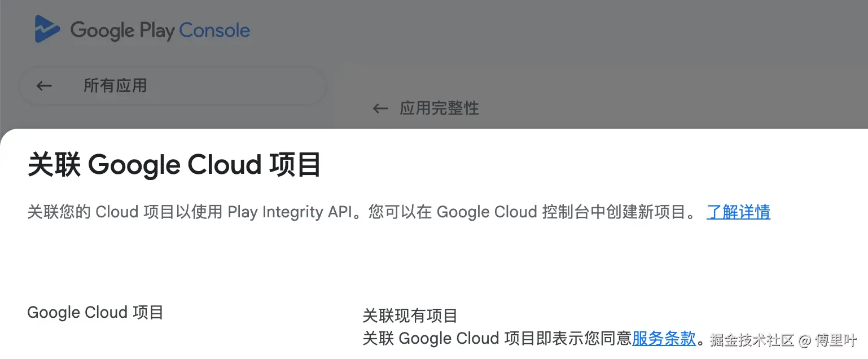Open the 服务条款 terms link
The height and width of the screenshot is (359, 868).
coord(664,339)
